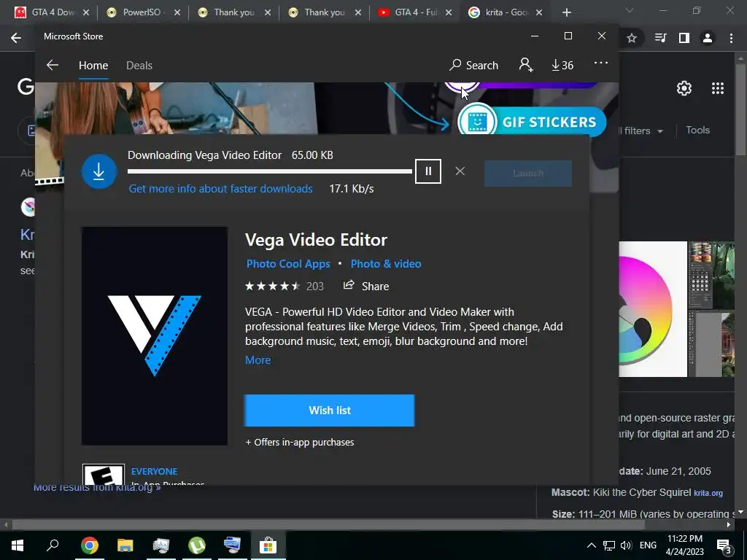Bookmark this page with Chrome star
This screenshot has width=747, height=560.
[x=632, y=38]
